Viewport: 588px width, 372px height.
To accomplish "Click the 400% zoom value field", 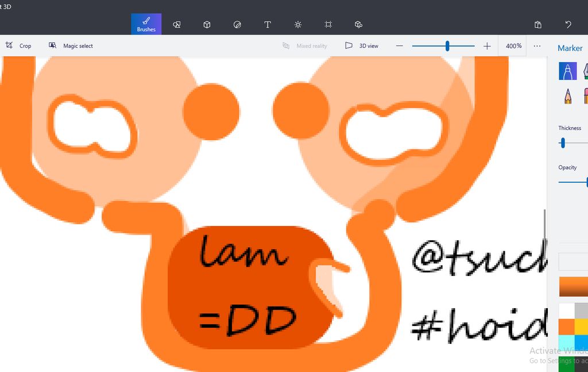I will pos(513,46).
